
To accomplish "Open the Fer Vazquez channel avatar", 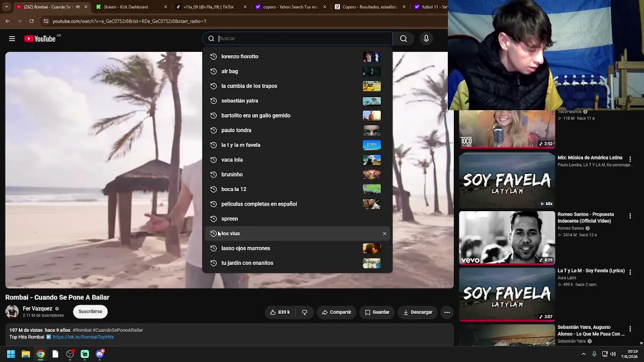I will (x=12, y=312).
